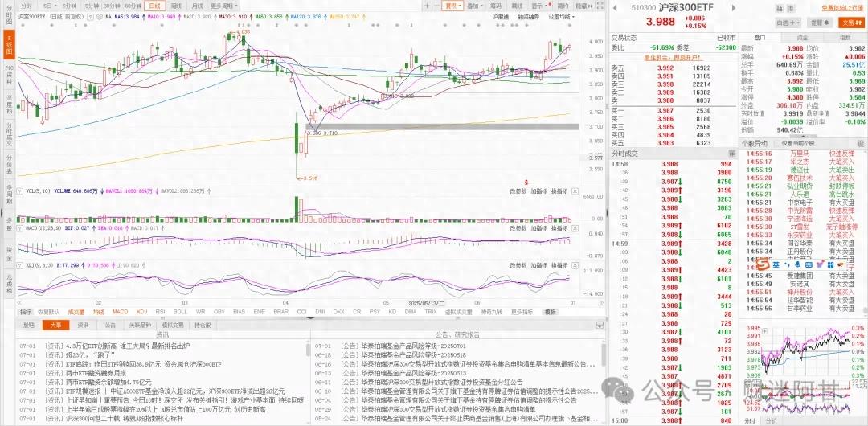This screenshot has height=426, width=868.
Task: Switch to 周线 weekly chart tab
Action: pyautogui.click(x=175, y=6)
